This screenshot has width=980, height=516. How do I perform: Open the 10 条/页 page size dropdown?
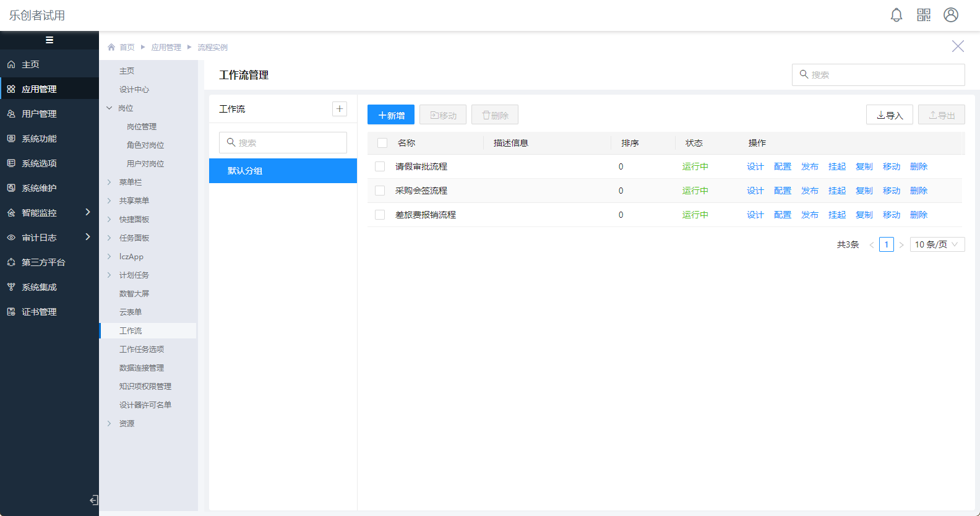(937, 244)
